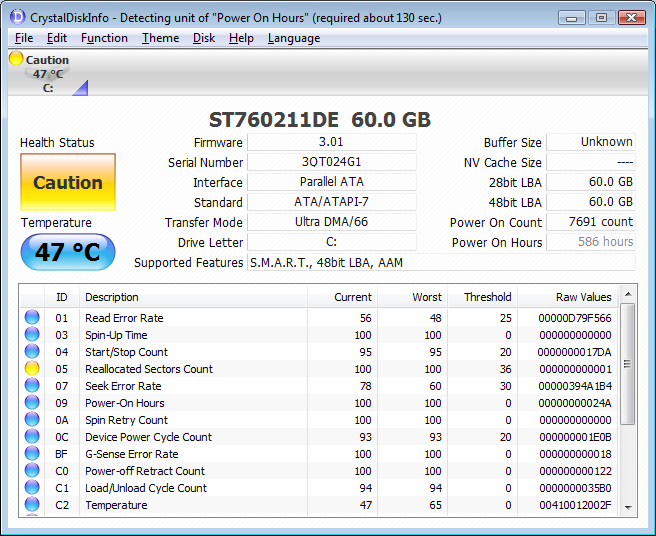656x536 pixels.
Task: Click the Interface field Parallel ATA
Action: tap(331, 182)
